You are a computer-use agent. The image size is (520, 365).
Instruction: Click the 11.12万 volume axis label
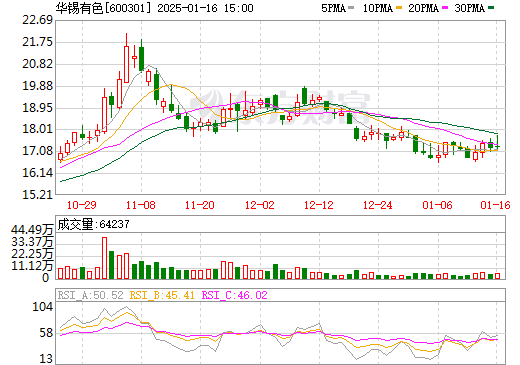pos(32,266)
